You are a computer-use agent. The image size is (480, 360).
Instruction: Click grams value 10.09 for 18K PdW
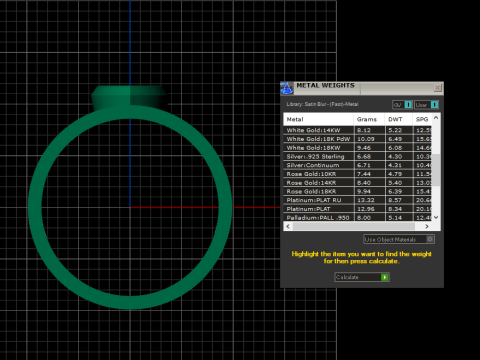coord(366,139)
